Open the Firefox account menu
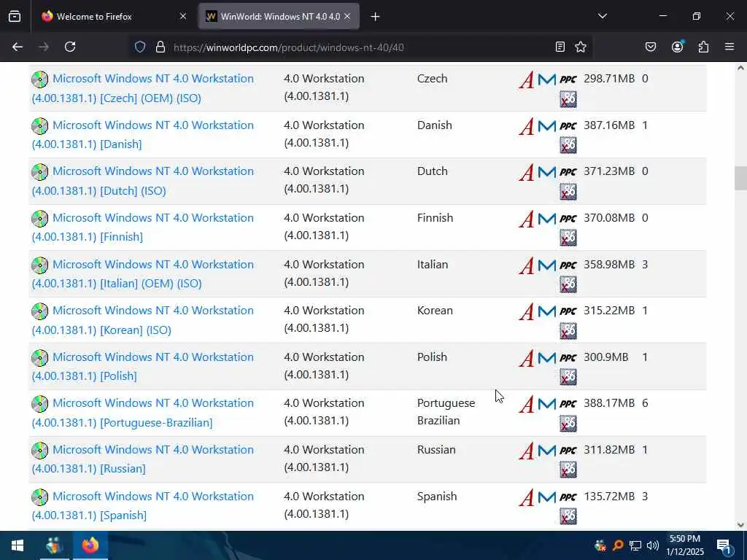The height and width of the screenshot is (560, 747). click(x=677, y=47)
